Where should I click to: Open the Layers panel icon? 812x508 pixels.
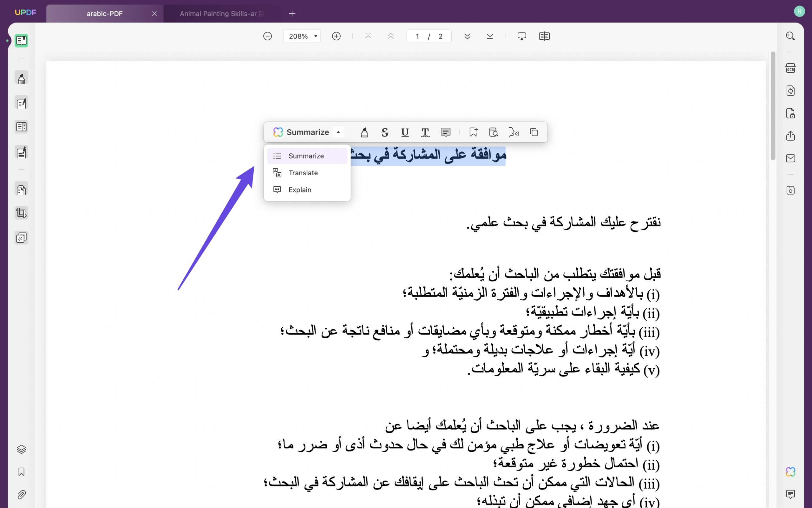22,449
